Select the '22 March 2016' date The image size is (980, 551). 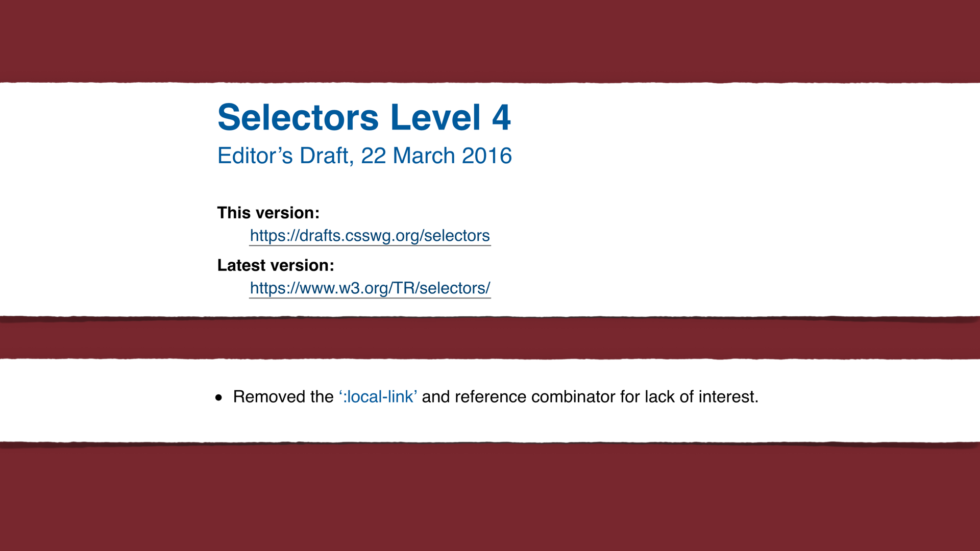(436, 156)
